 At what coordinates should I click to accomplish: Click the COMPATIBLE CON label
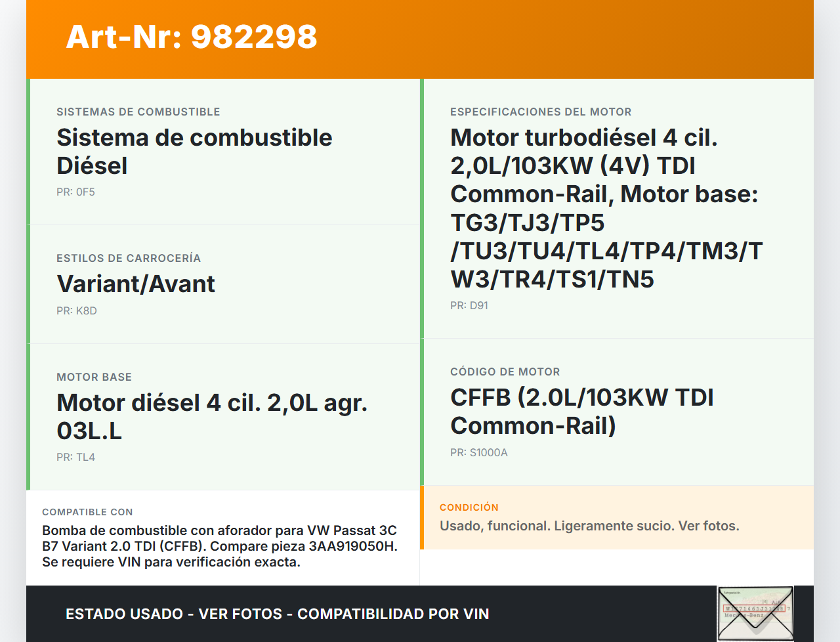(x=87, y=512)
